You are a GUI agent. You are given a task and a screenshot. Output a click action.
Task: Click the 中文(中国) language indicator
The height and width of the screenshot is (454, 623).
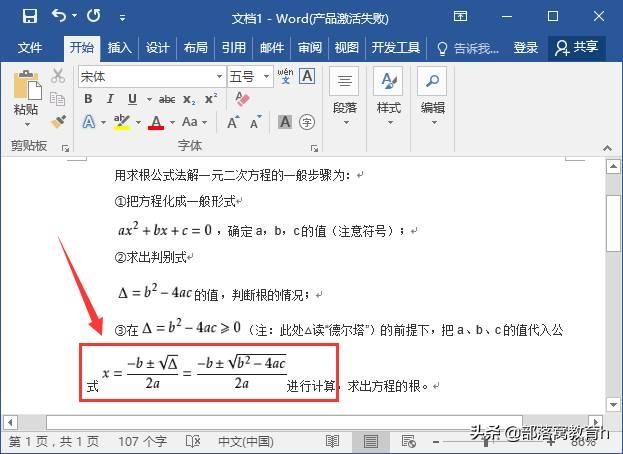pos(246,441)
